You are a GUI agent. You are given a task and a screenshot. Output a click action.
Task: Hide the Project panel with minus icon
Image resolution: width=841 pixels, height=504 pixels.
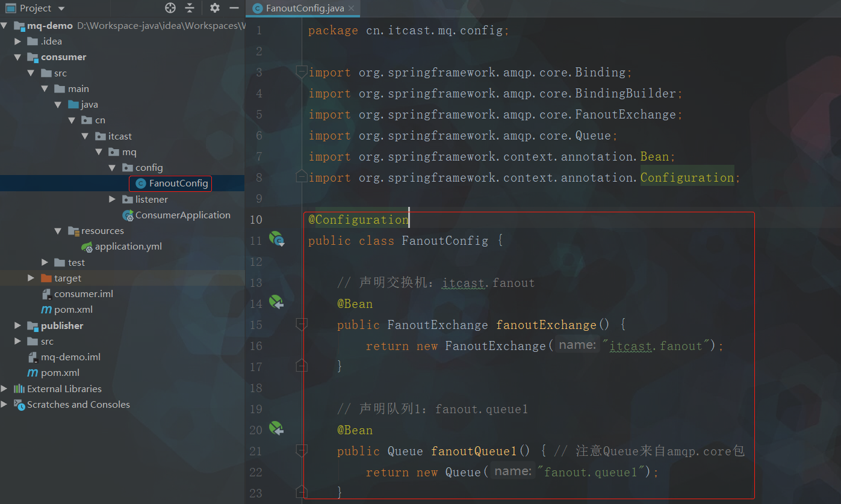[234, 8]
